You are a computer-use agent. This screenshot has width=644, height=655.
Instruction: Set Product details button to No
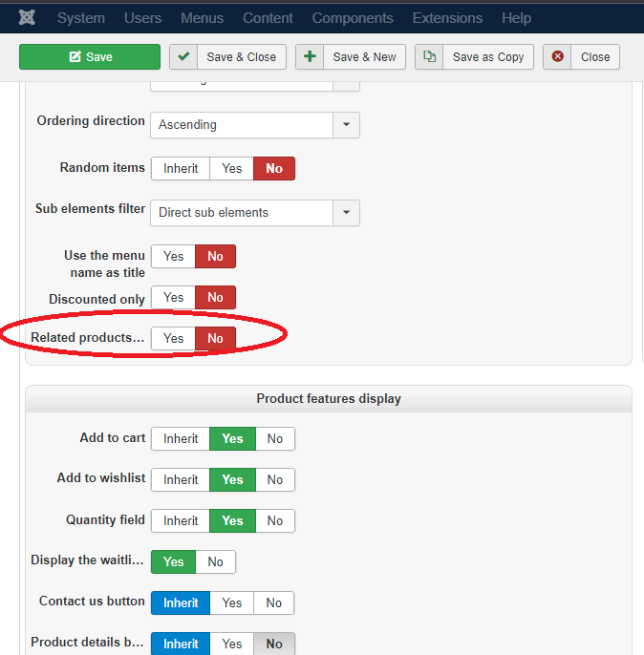(274, 644)
